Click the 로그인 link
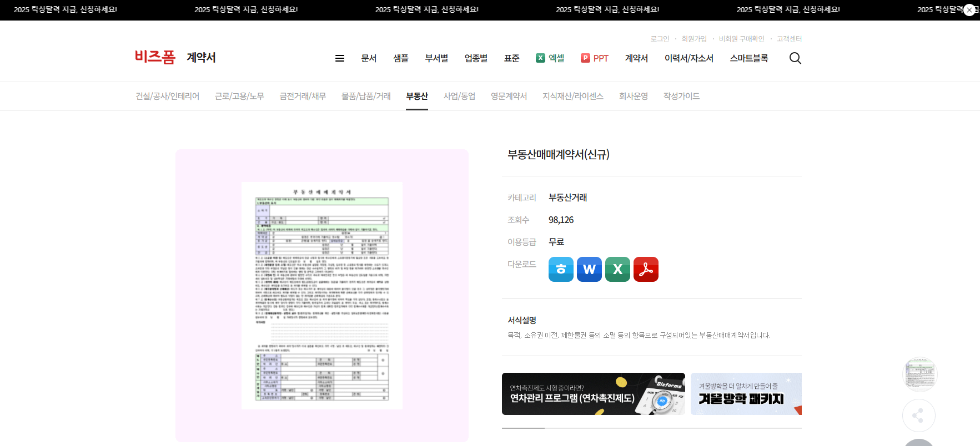Viewport: 980px width, 446px height. click(x=660, y=39)
